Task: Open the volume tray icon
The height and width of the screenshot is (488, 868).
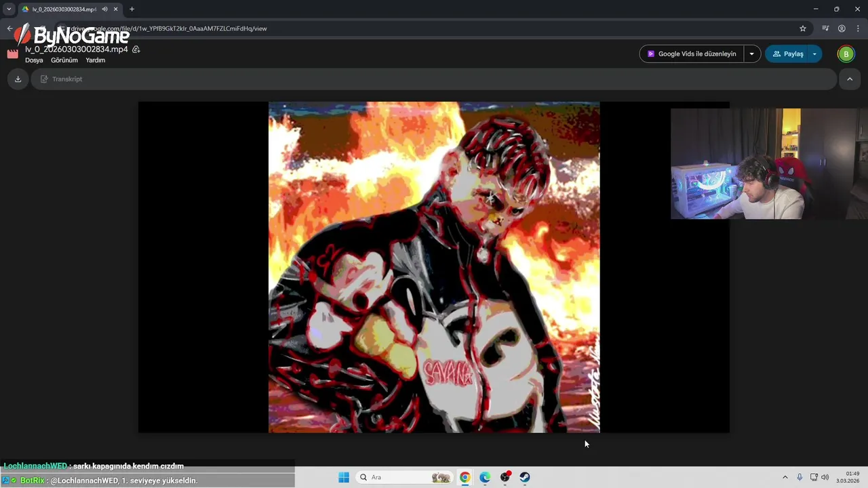Action: tap(825, 477)
